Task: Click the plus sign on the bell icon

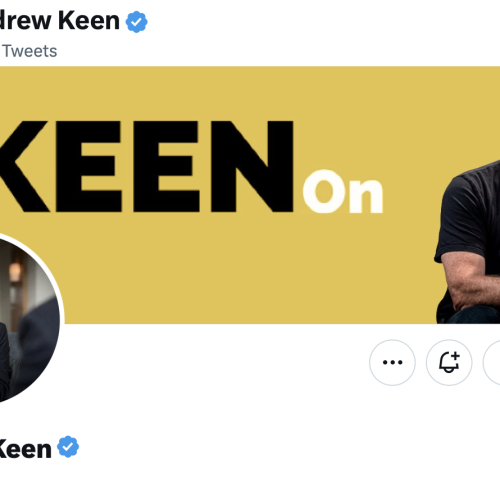Action: coord(455,356)
